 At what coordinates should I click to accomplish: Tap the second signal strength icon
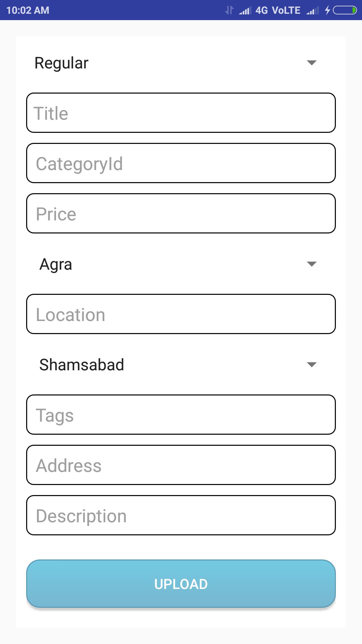pos(312,11)
